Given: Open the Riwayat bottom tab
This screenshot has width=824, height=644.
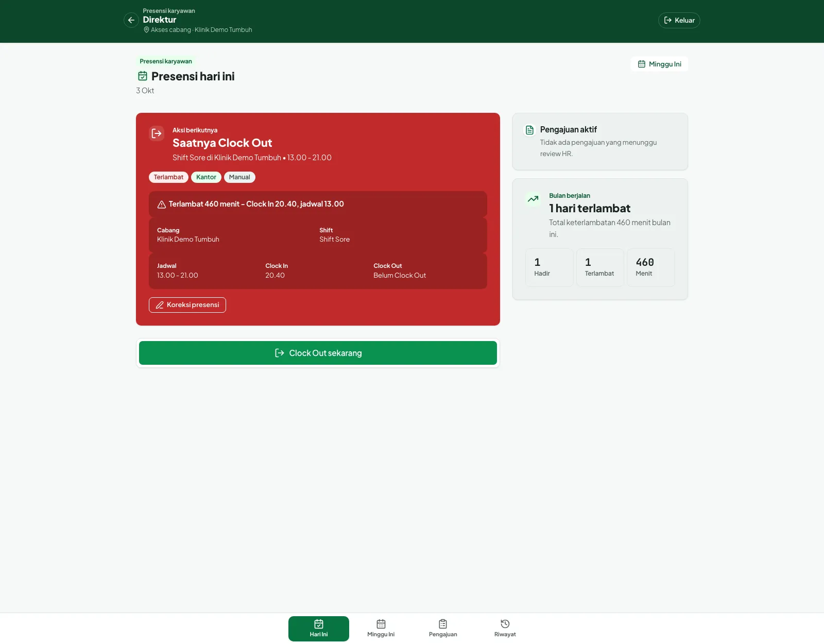Looking at the screenshot, I should pos(505,629).
